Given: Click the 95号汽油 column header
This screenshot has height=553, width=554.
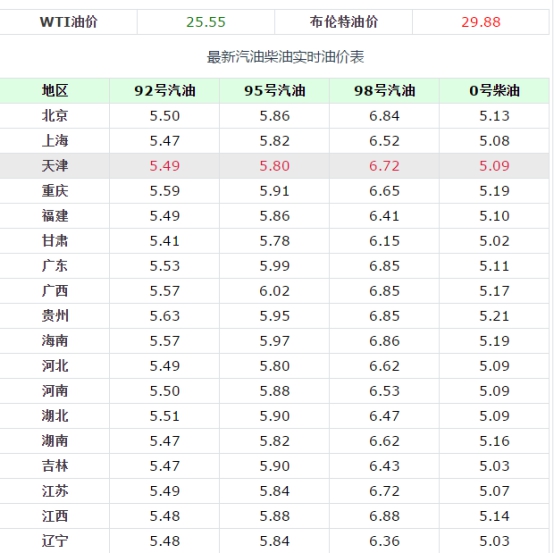Looking at the screenshot, I should (x=275, y=91).
